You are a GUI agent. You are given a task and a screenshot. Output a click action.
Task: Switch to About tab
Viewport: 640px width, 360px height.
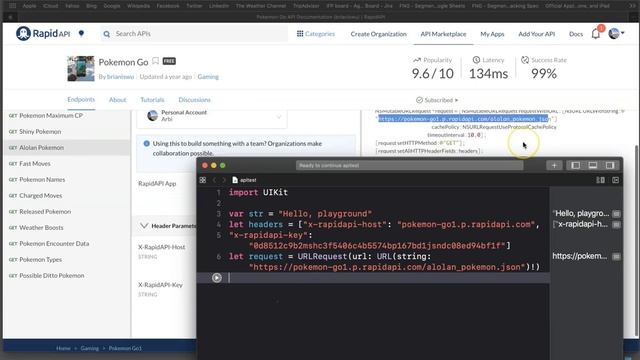(x=118, y=100)
